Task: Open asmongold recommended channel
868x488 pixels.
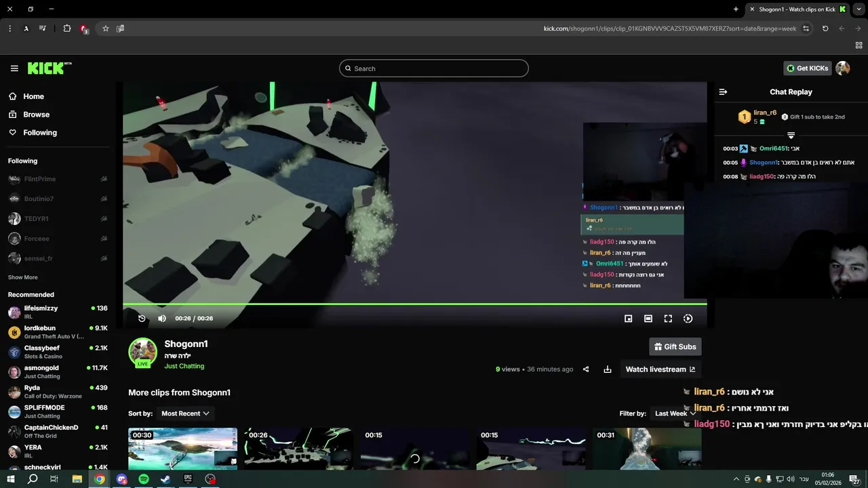Action: click(x=58, y=371)
